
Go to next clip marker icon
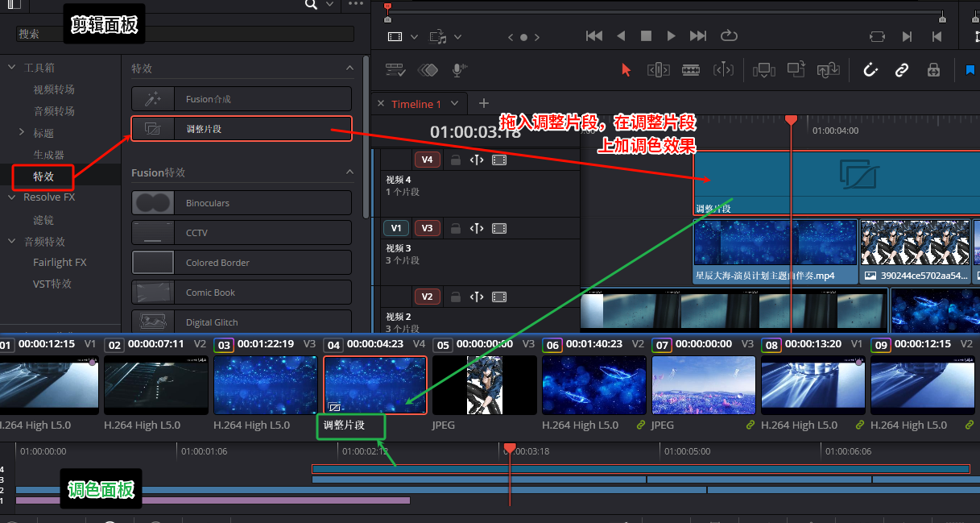point(908,36)
